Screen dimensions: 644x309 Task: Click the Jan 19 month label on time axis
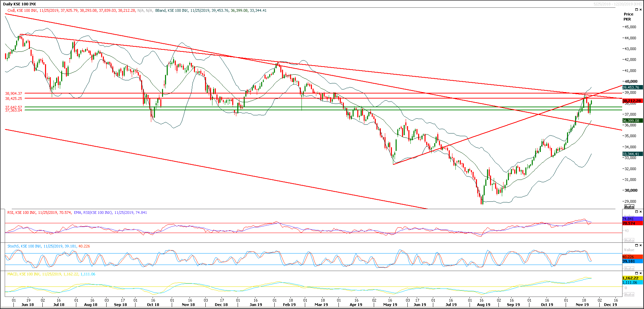[256, 305]
